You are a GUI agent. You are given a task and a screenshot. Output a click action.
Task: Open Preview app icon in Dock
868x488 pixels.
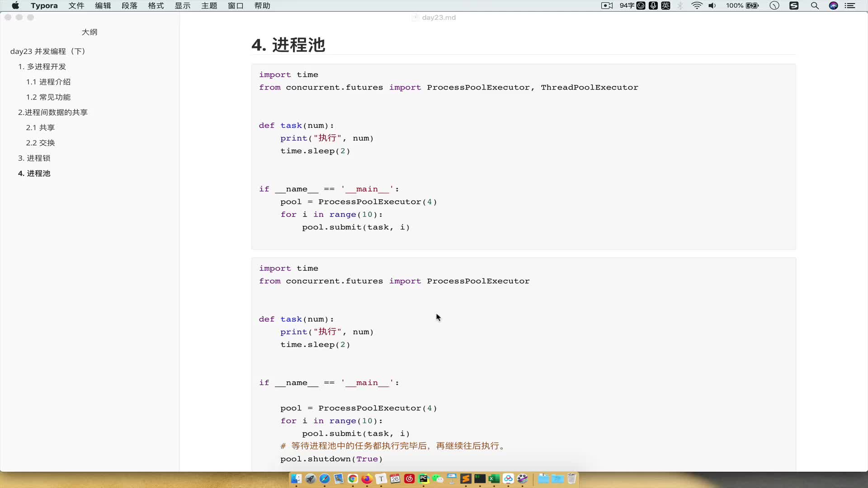click(x=339, y=479)
